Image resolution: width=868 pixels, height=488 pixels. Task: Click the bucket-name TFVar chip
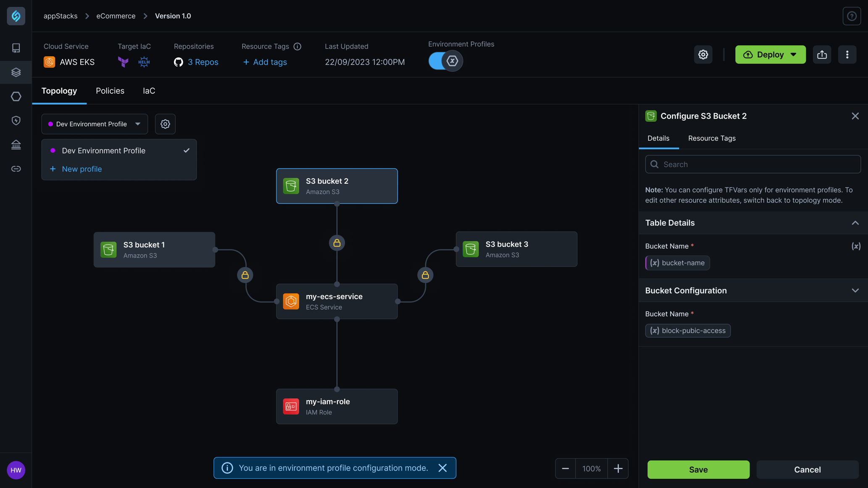677,262
